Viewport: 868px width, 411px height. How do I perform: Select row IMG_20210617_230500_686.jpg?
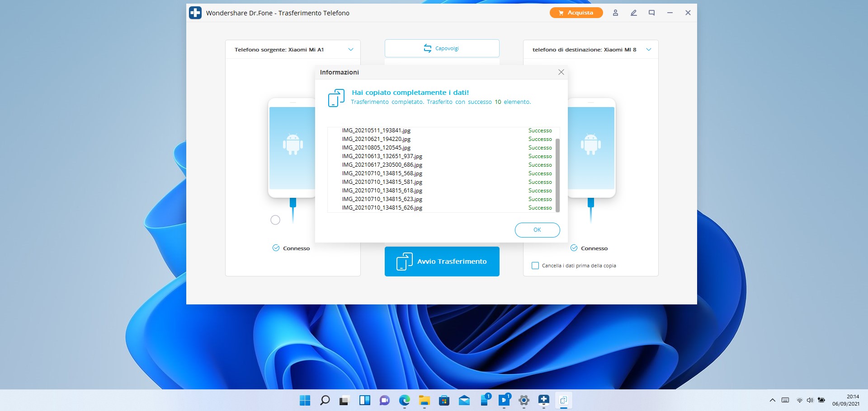(443, 165)
